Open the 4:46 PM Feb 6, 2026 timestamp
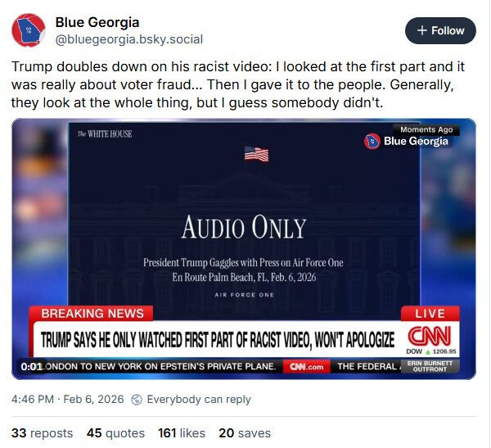The image size is (491, 448). 68,400
